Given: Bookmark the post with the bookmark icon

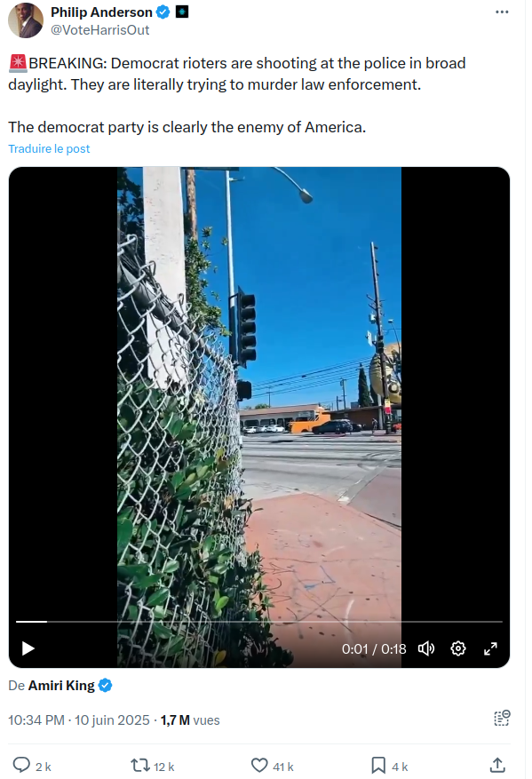Looking at the screenshot, I should [378, 765].
